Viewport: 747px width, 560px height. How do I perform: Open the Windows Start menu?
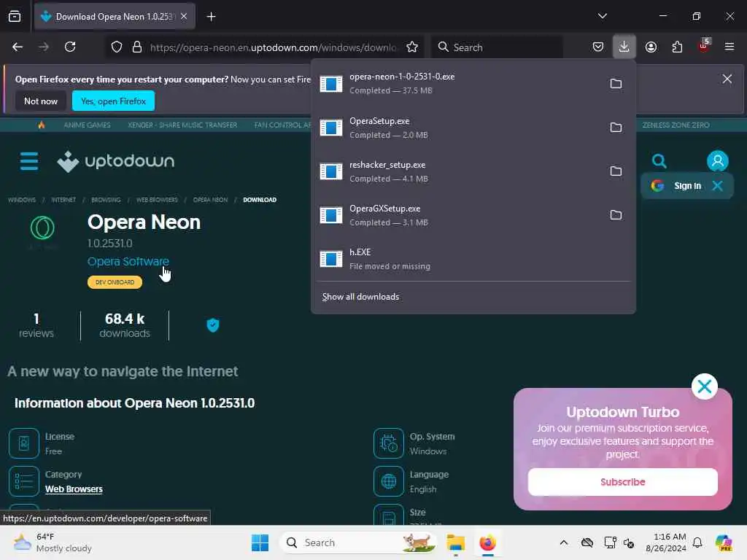(x=260, y=542)
